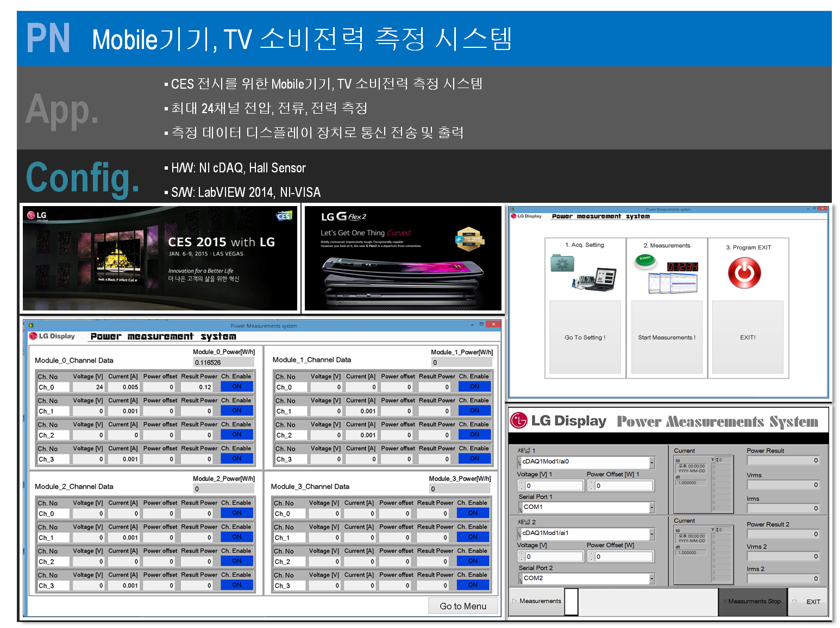The image size is (840, 628).
Task: Close the channel data Power Measurements window
Action: (493, 324)
